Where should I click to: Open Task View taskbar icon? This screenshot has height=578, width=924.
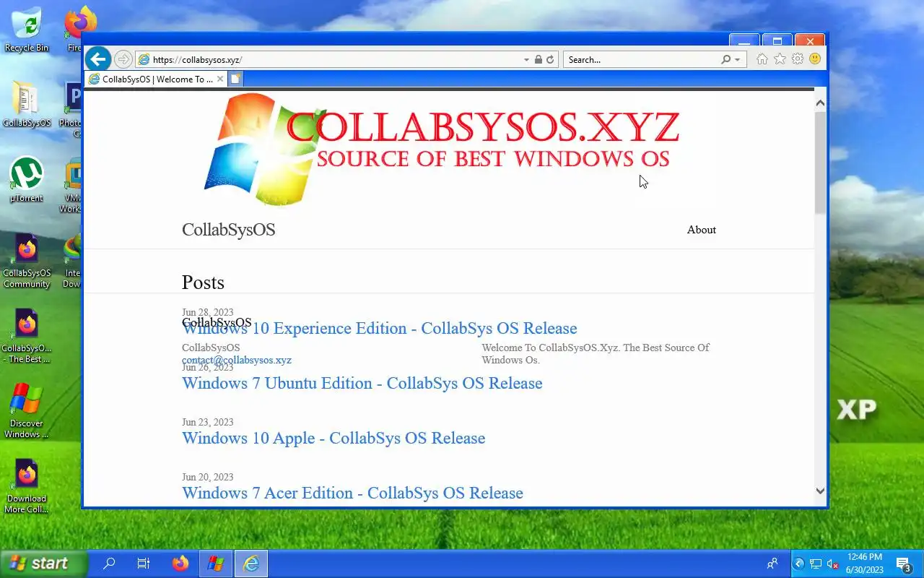pos(144,564)
